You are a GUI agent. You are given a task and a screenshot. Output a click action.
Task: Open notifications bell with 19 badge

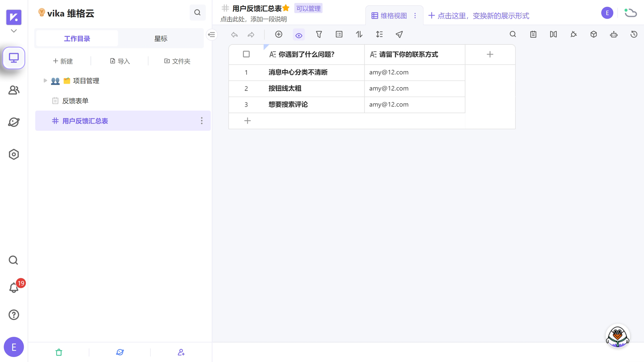click(x=14, y=288)
